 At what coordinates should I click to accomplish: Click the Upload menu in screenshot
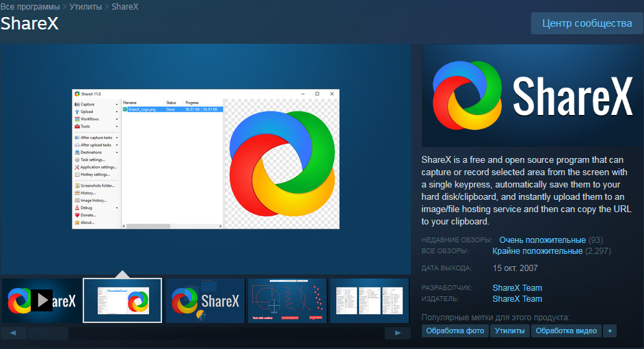[x=96, y=112]
